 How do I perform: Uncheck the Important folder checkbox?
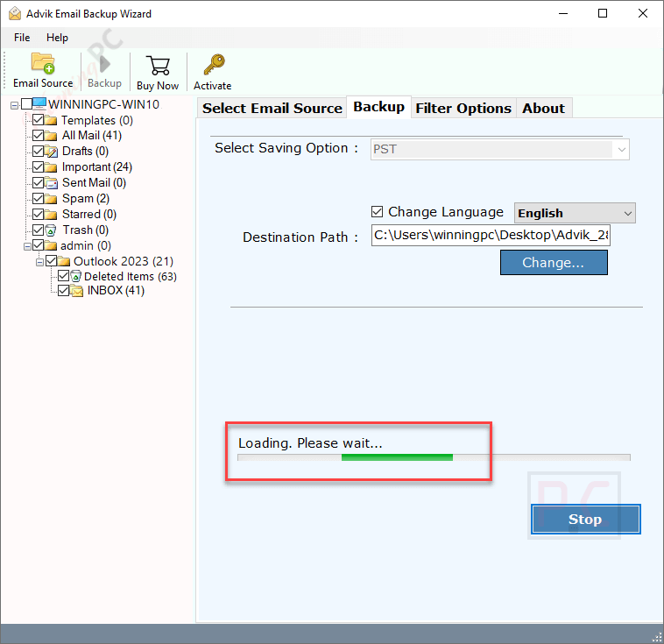(x=39, y=166)
